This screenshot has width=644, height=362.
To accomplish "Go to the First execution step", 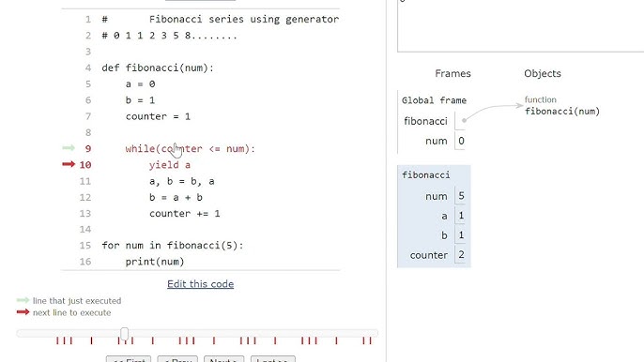I will tap(129, 359).
